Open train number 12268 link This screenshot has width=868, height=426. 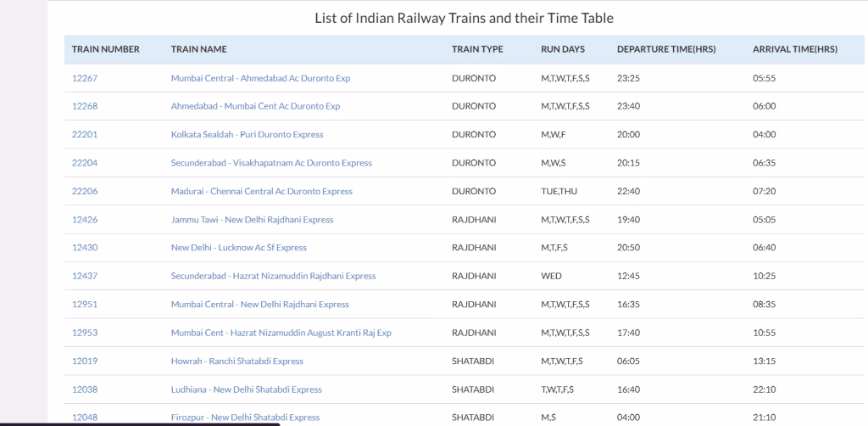pyautogui.click(x=85, y=106)
